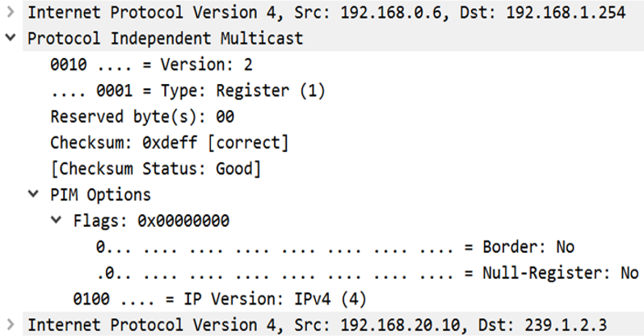Highlight the Checksum: 0xdeff [correct] row
644x336 pixels.
coord(169,143)
